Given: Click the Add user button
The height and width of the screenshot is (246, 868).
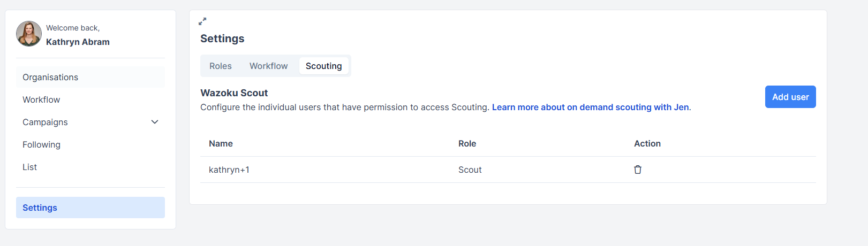Looking at the screenshot, I should point(790,97).
